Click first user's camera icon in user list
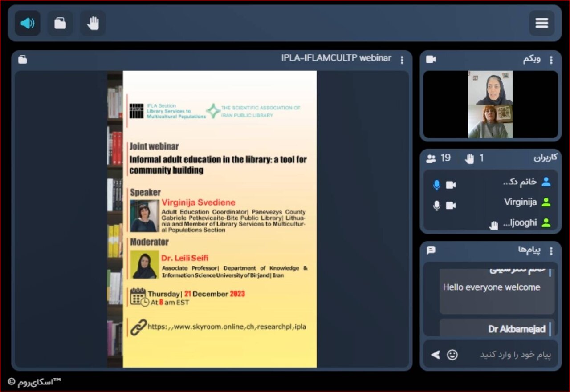The image size is (570, 392). (451, 185)
